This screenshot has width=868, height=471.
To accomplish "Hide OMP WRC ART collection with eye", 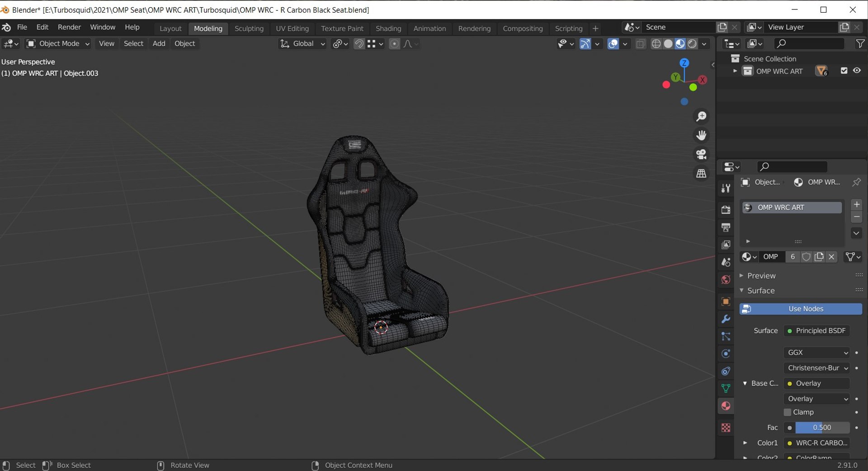I will click(857, 71).
